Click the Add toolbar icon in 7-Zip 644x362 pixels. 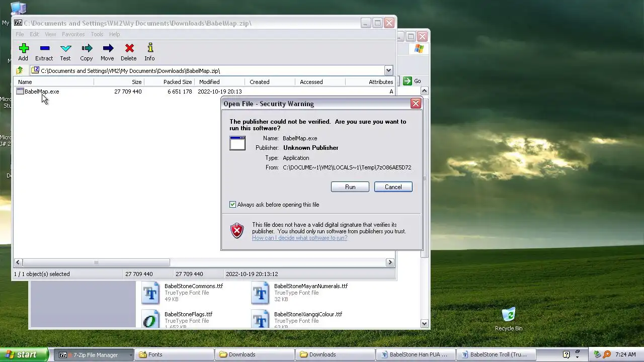tap(23, 48)
